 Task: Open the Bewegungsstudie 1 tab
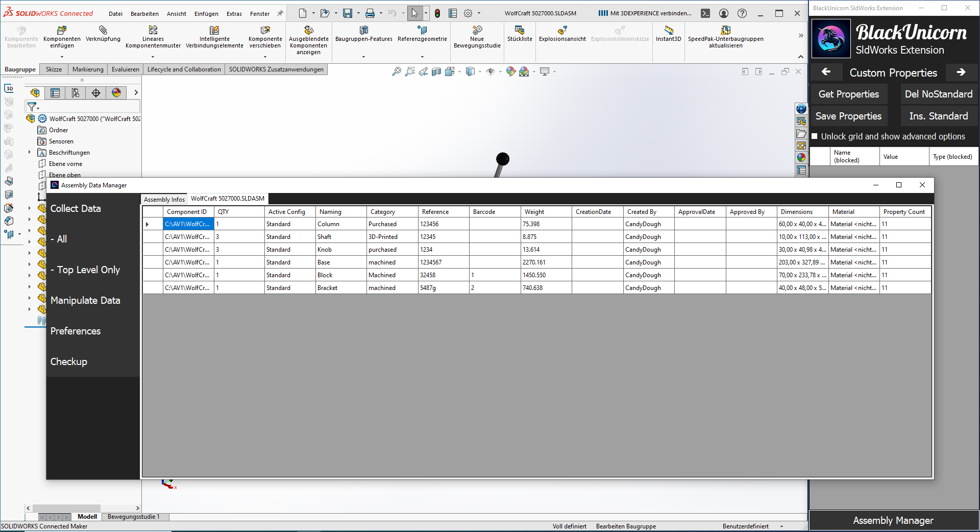click(133, 517)
